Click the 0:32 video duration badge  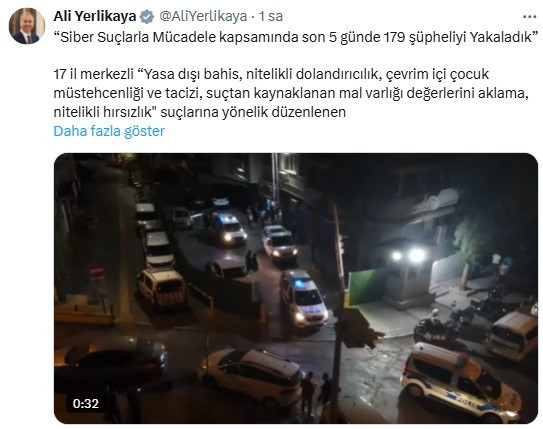coord(86,403)
